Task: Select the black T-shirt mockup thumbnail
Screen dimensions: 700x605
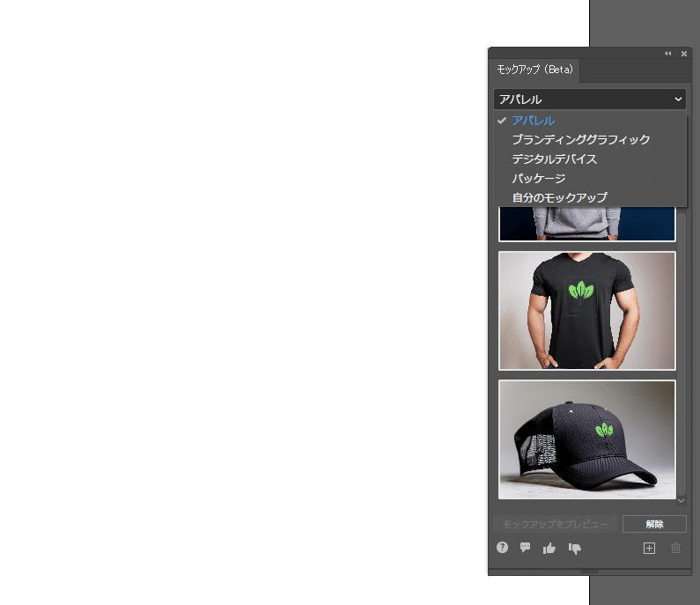Action: point(587,311)
